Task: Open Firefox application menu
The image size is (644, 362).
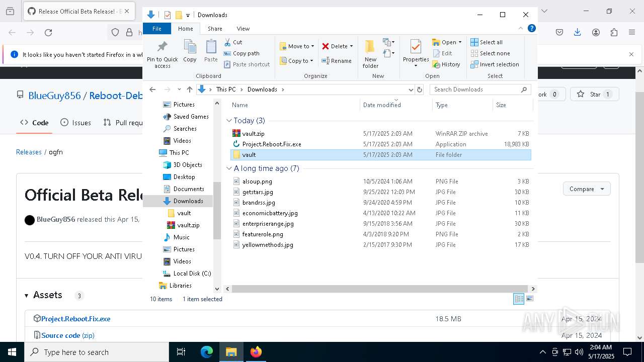Action: (x=632, y=32)
